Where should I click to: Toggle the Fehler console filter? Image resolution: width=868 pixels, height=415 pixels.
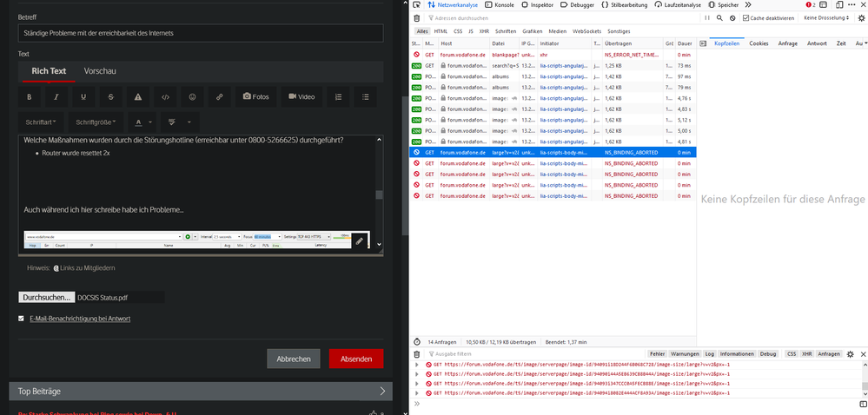(657, 353)
